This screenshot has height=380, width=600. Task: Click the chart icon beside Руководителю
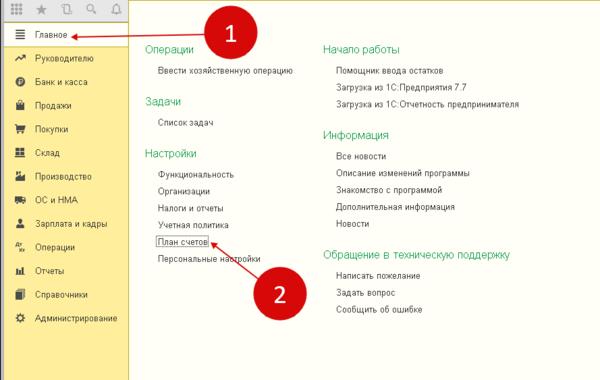coord(20,58)
